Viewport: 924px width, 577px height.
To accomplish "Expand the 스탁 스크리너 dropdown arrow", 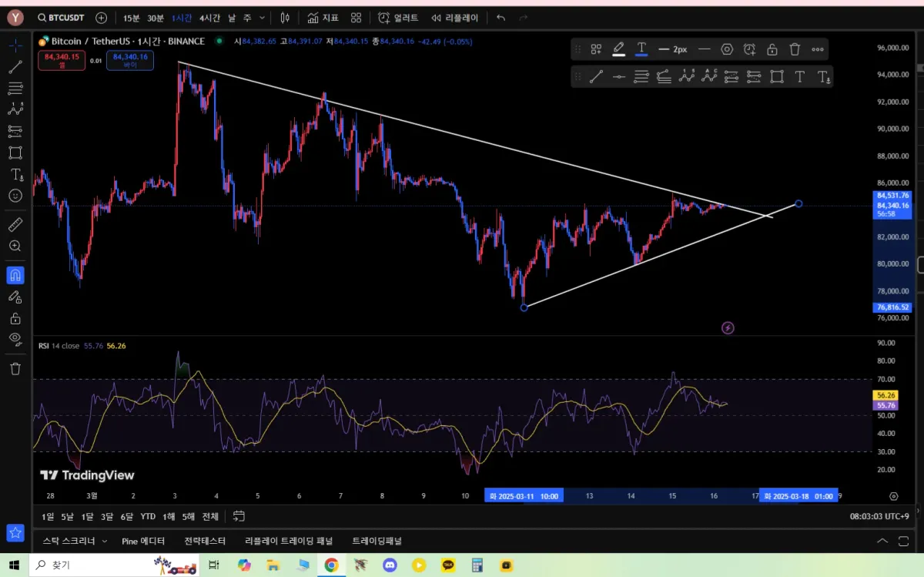I will 105,542.
